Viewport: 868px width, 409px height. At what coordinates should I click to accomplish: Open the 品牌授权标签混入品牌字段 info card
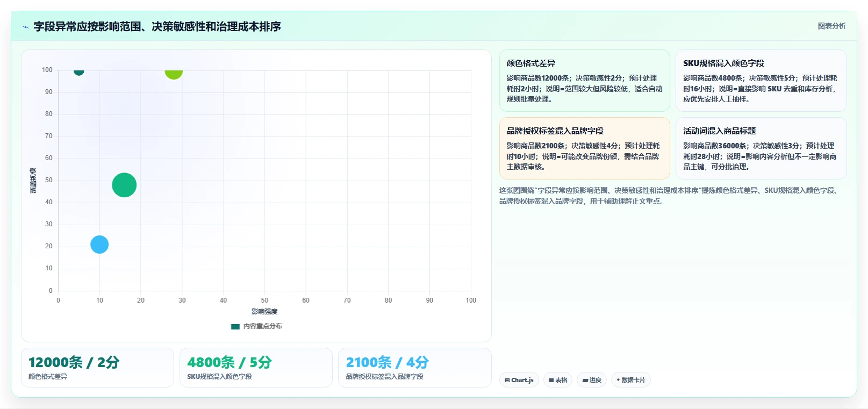click(584, 148)
